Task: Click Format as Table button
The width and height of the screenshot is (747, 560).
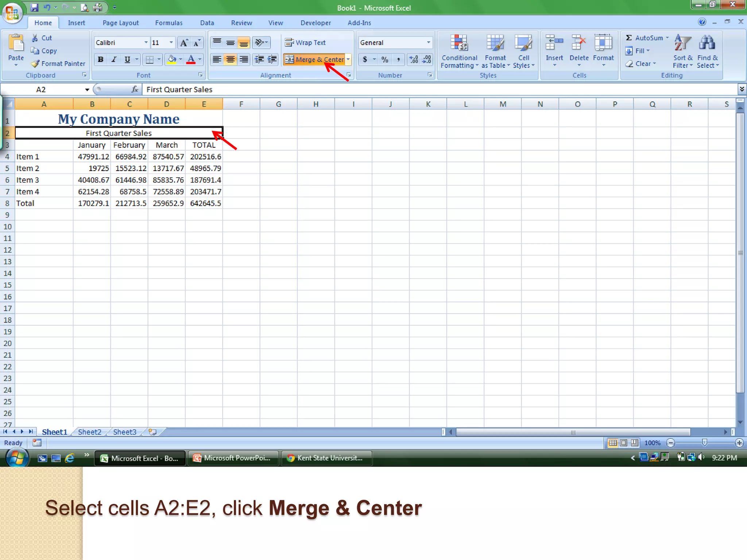Action: click(x=495, y=51)
